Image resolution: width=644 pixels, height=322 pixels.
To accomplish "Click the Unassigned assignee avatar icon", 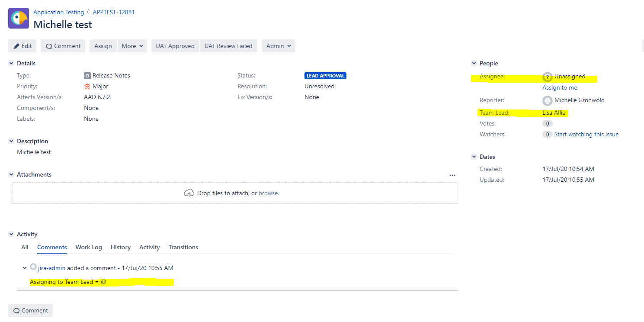I will coord(548,77).
